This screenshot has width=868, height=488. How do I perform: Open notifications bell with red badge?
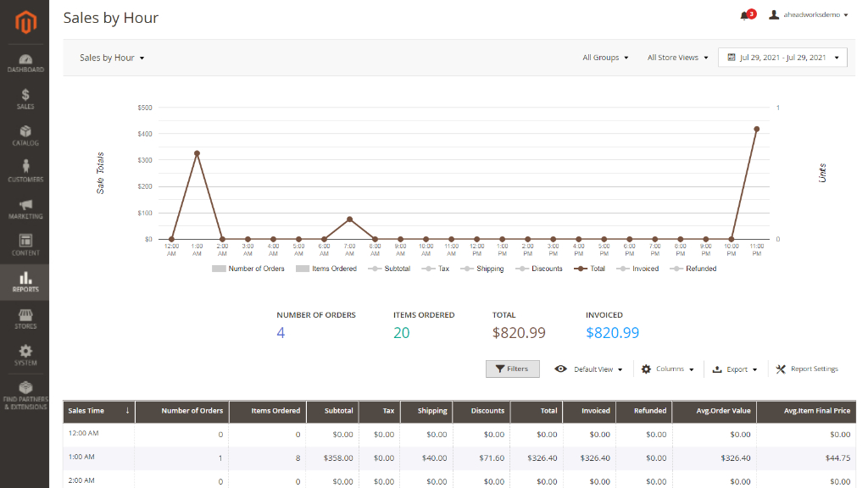coord(748,15)
